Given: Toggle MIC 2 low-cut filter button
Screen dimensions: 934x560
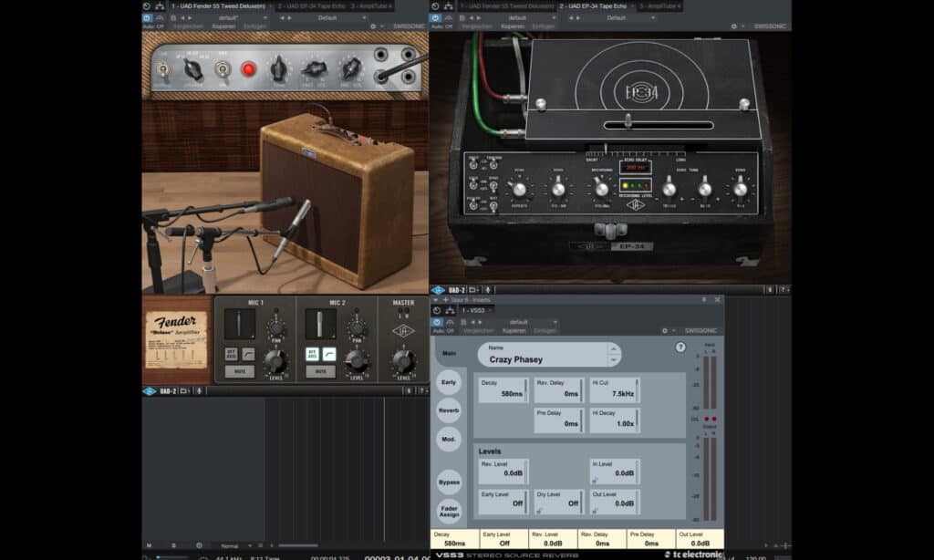Looking at the screenshot, I should click(329, 354).
